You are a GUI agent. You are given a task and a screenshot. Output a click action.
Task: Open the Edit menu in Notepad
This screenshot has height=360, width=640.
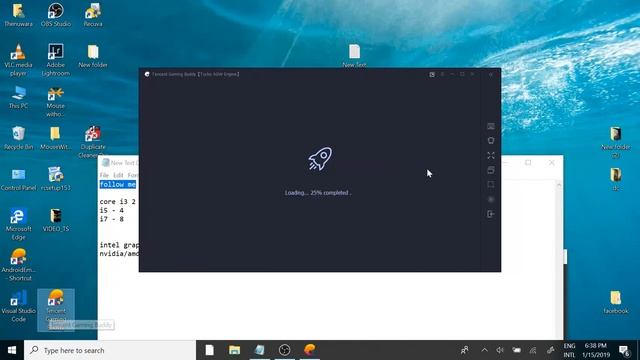click(x=118, y=175)
